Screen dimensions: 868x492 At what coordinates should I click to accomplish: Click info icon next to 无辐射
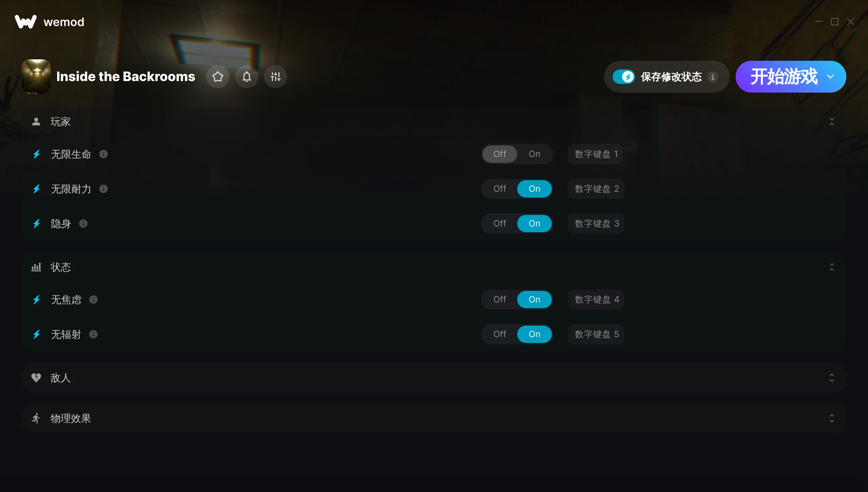(93, 334)
